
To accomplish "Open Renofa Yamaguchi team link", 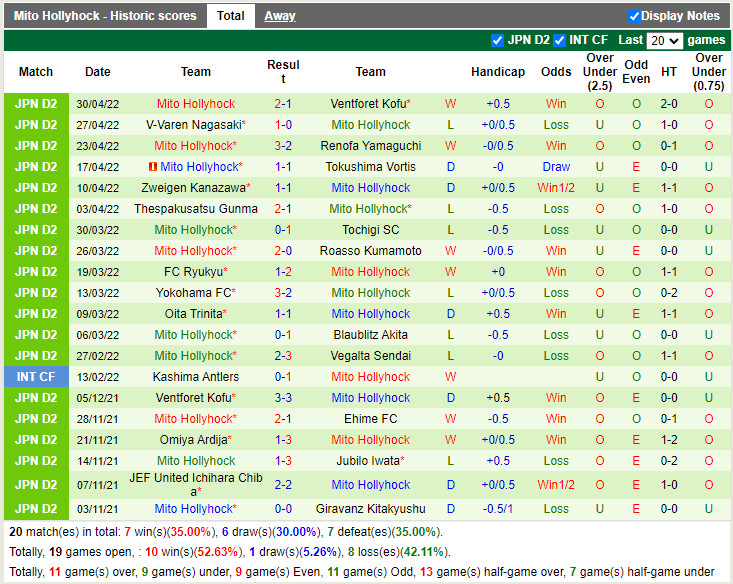I will pos(371,146).
